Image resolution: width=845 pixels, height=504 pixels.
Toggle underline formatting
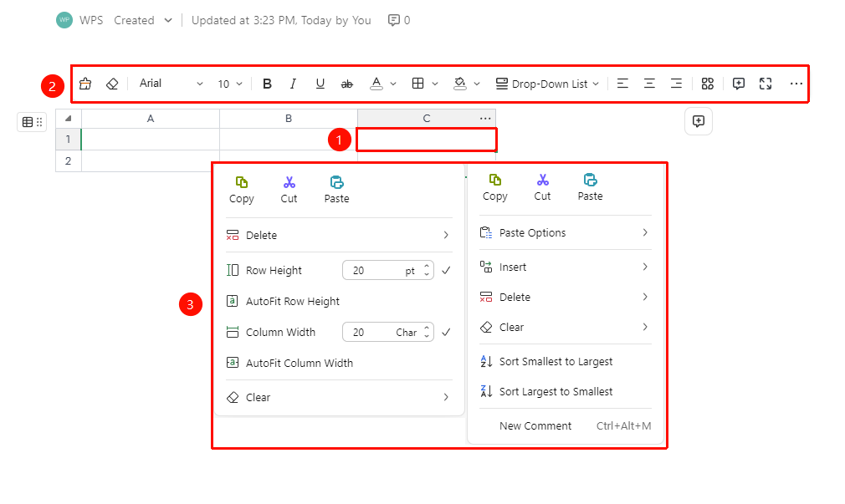click(320, 84)
